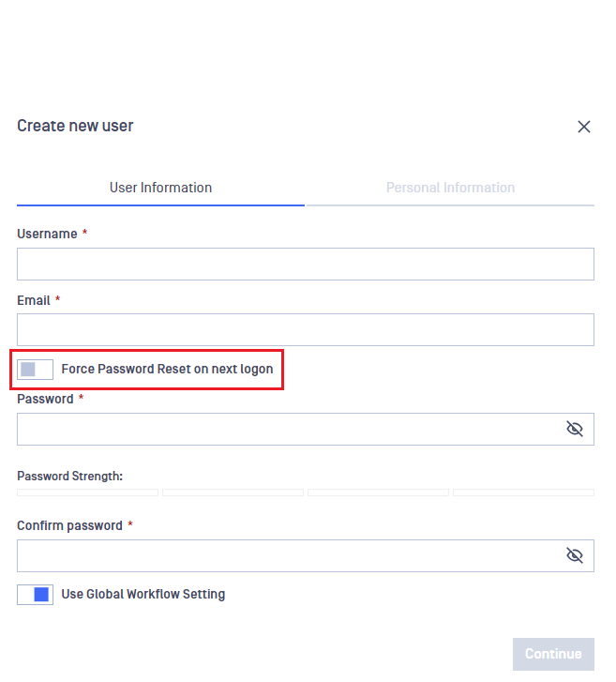Close the Create new user dialog
This screenshot has height=682, width=616.
pos(584,127)
